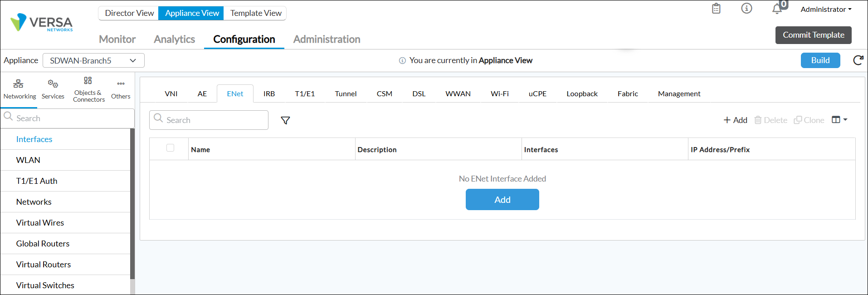This screenshot has height=295, width=868.
Task: Expand the column chooser dropdown
Action: 839,120
